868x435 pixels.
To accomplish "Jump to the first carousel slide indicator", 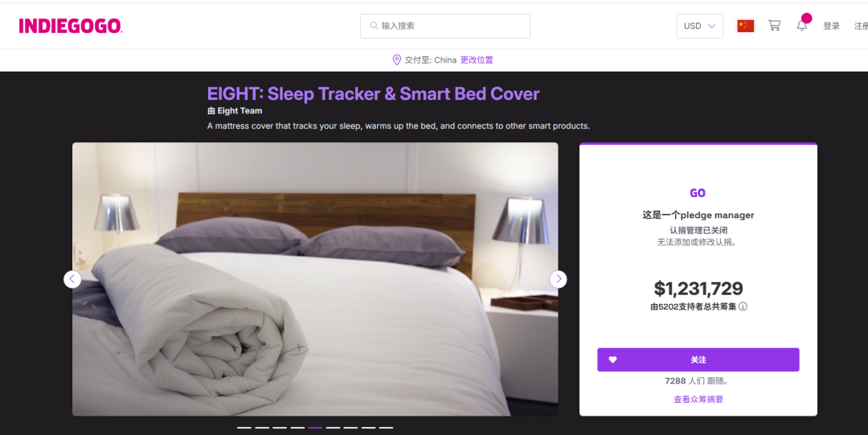I will [x=244, y=428].
